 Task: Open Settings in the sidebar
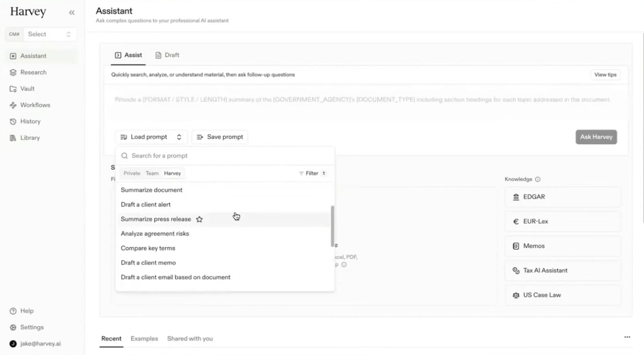coord(41,328)
